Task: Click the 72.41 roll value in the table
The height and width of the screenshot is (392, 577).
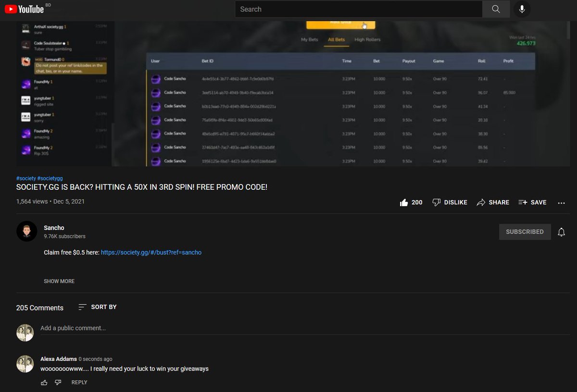Action: coord(483,79)
